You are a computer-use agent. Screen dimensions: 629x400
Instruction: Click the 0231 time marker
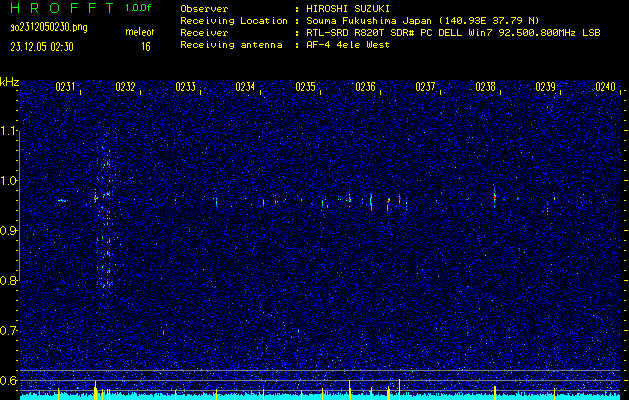point(66,87)
